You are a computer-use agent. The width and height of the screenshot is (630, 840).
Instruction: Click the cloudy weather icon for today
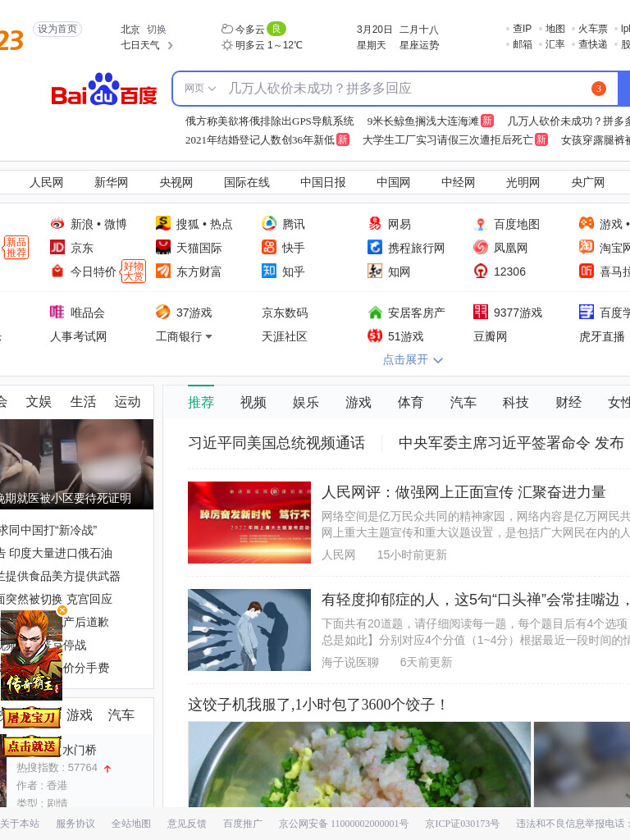(227, 29)
